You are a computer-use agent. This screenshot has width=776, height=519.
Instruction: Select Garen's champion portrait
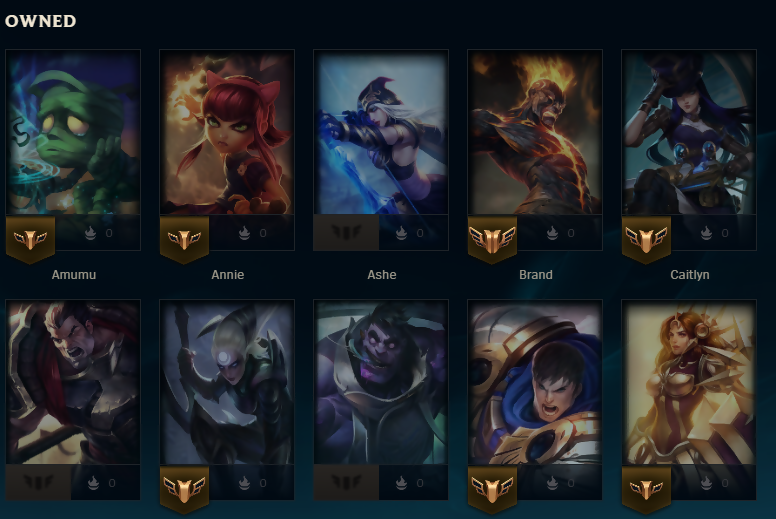pyautogui.click(x=535, y=382)
